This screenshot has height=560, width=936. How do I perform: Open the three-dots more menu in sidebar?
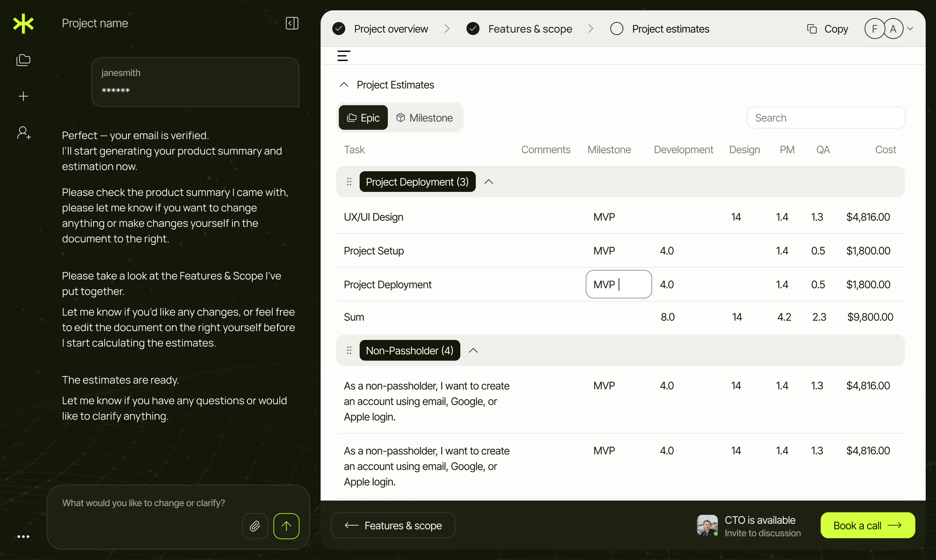pos(24,536)
